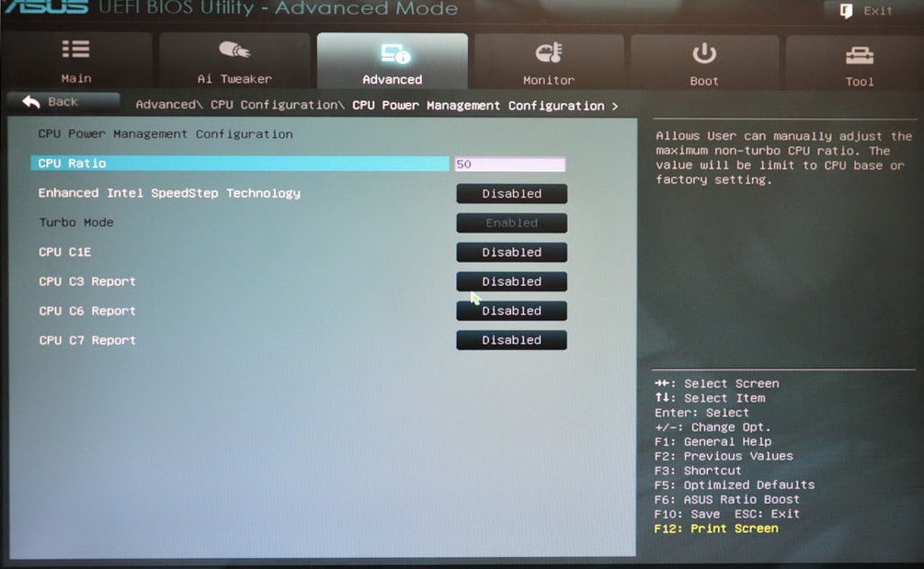Click the Advanced\ breadcrumb segment
The image size is (924, 569).
coord(169,104)
